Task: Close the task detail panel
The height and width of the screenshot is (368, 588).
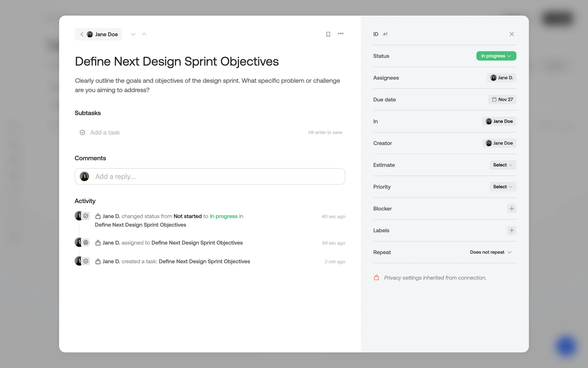Action: pyautogui.click(x=511, y=34)
